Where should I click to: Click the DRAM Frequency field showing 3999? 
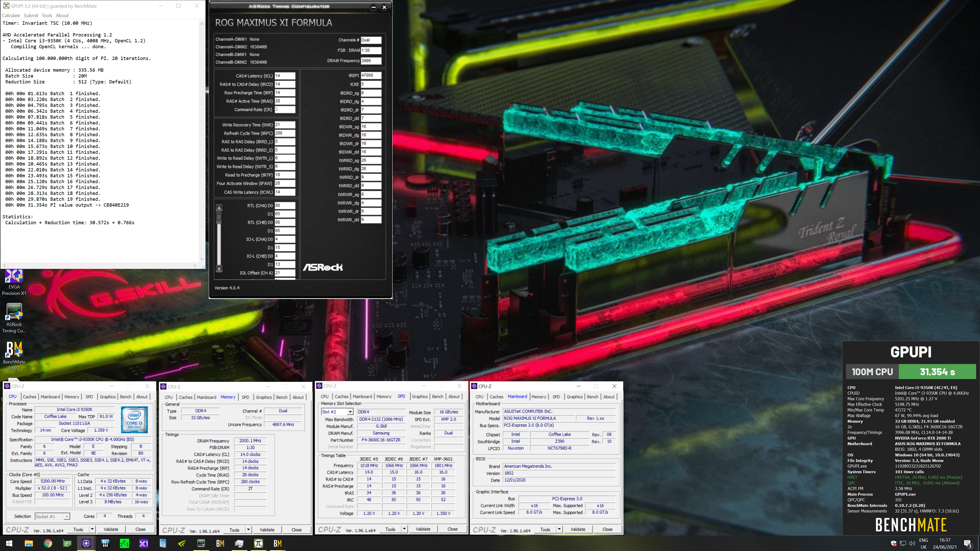pyautogui.click(x=371, y=60)
